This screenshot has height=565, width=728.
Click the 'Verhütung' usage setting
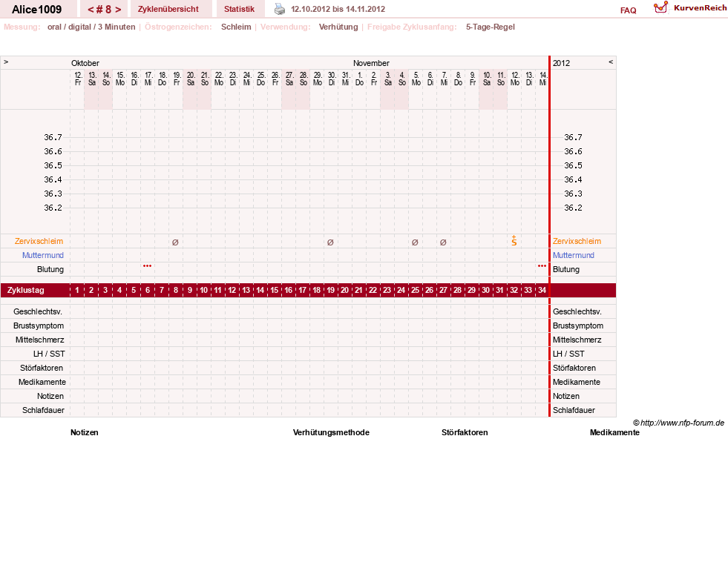338,27
